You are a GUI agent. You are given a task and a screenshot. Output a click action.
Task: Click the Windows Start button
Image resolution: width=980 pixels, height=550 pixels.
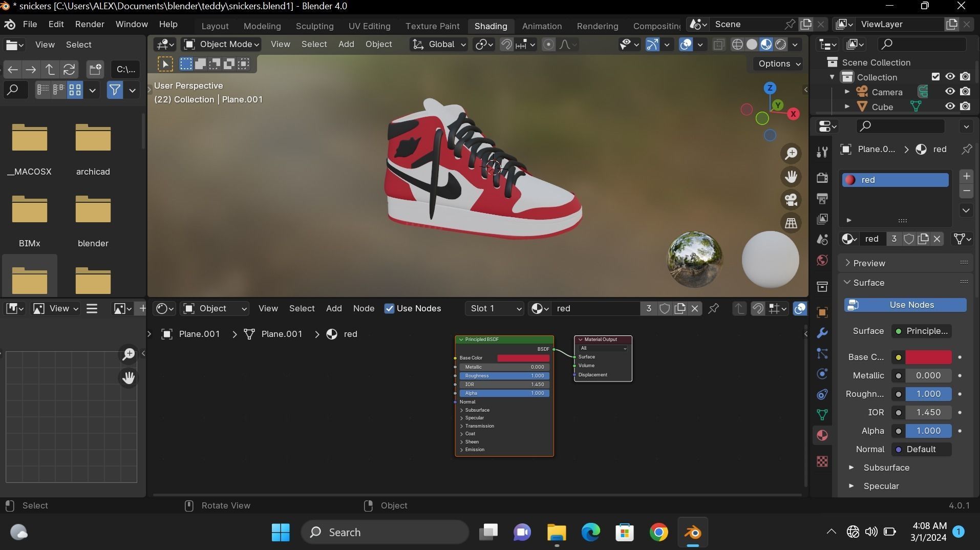tap(281, 532)
